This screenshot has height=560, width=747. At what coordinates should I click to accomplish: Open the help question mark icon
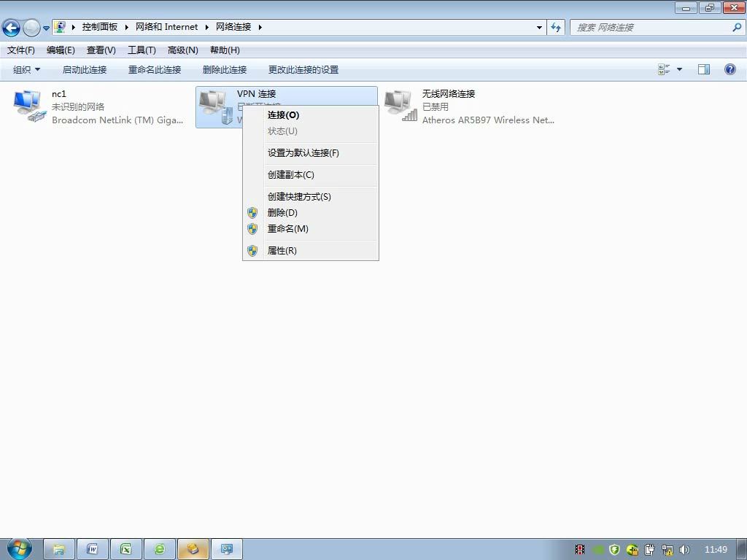point(729,69)
